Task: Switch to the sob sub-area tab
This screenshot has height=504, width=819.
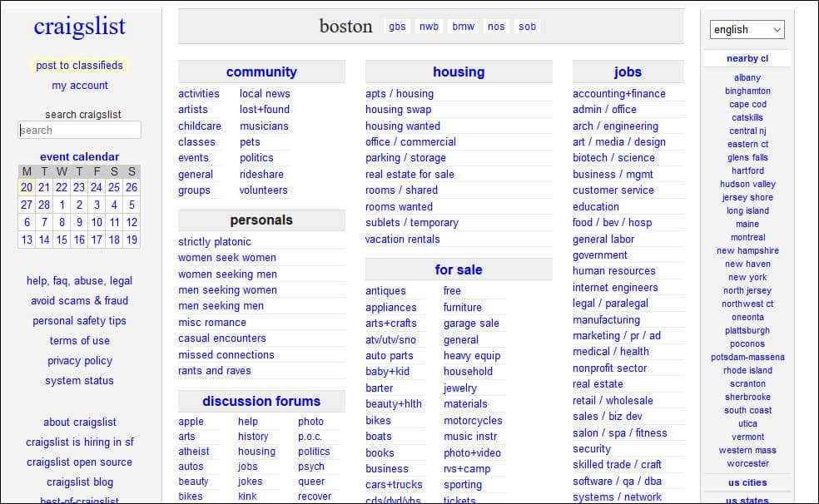Action: tap(527, 26)
